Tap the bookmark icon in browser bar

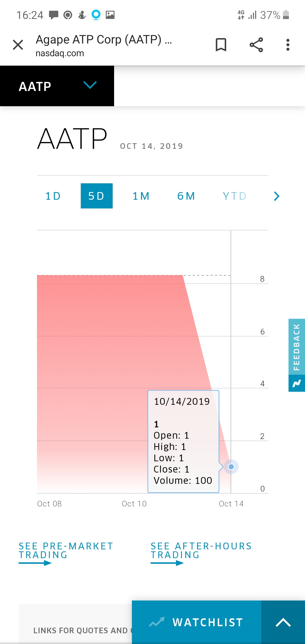click(221, 45)
